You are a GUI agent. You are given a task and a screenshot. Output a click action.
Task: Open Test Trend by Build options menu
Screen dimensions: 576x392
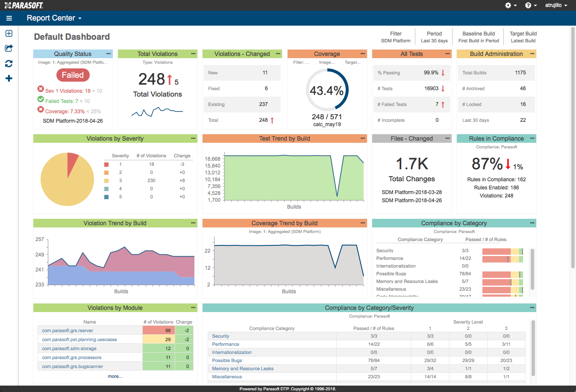click(x=363, y=139)
